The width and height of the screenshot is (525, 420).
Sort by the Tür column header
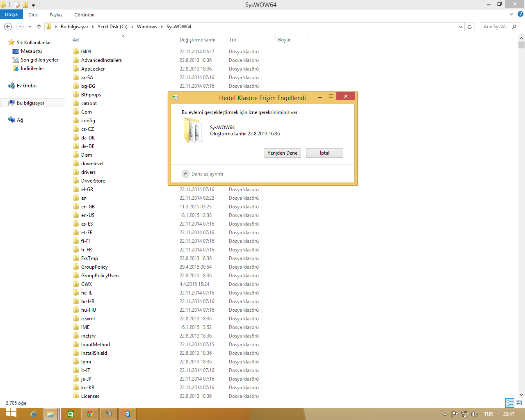pos(233,40)
